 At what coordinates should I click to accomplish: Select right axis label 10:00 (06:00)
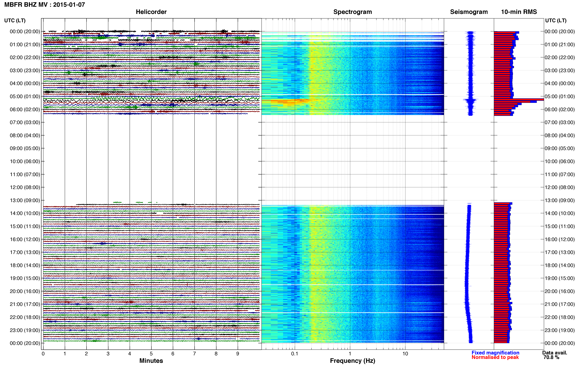560,161
